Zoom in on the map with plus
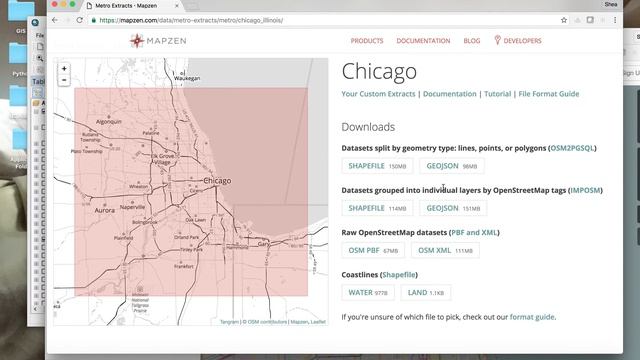Screen dimensions: 640x360 point(64,69)
